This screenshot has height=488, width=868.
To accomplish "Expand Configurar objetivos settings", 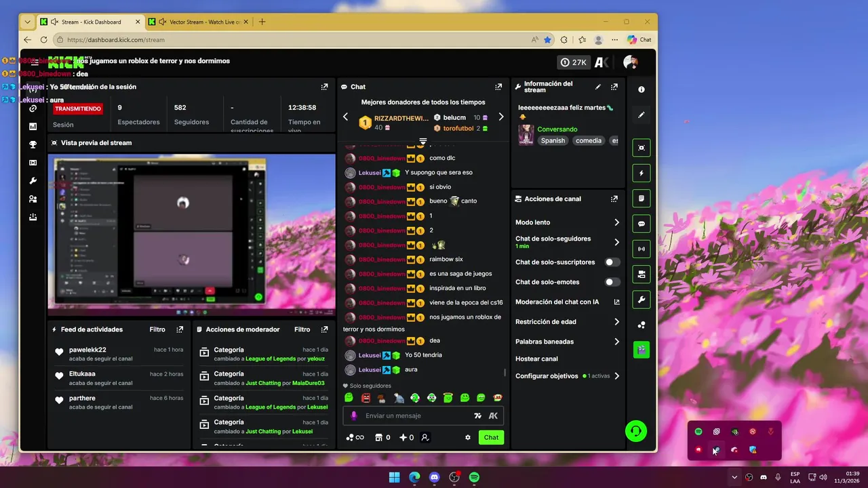I will 616,376.
